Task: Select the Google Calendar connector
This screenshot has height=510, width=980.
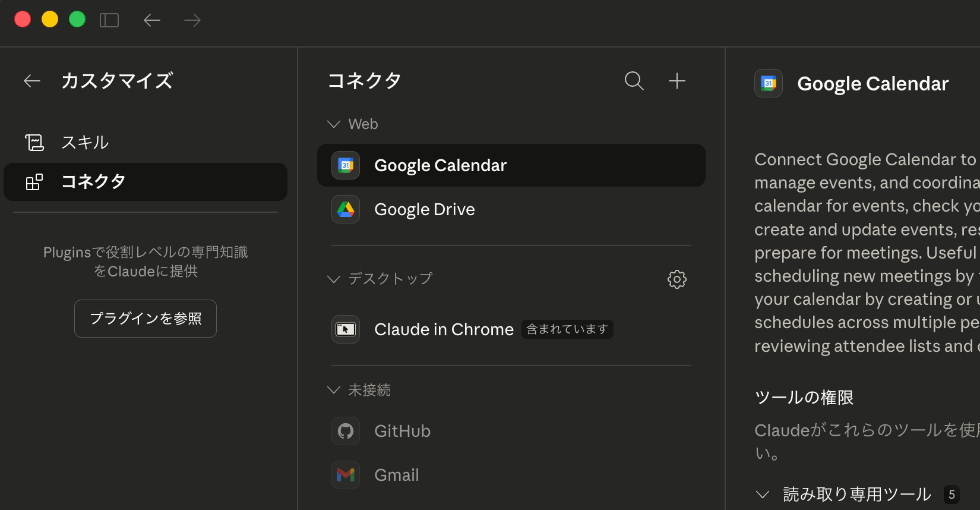Action: tap(440, 165)
